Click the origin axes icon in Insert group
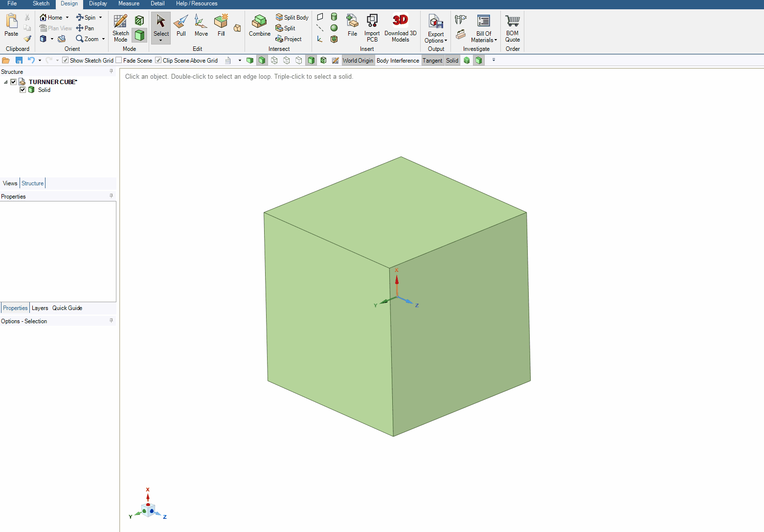 tap(320, 39)
